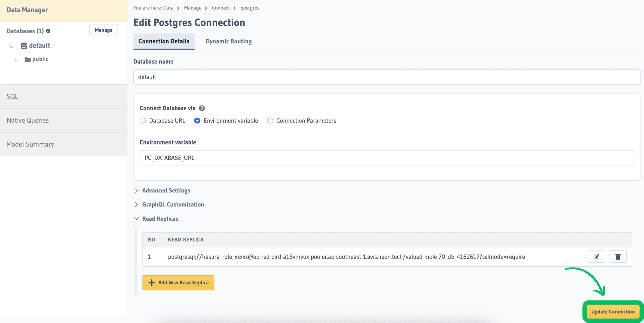The image size is (644, 323).
Task: Click the Update Connection button
Action: pyautogui.click(x=612, y=312)
